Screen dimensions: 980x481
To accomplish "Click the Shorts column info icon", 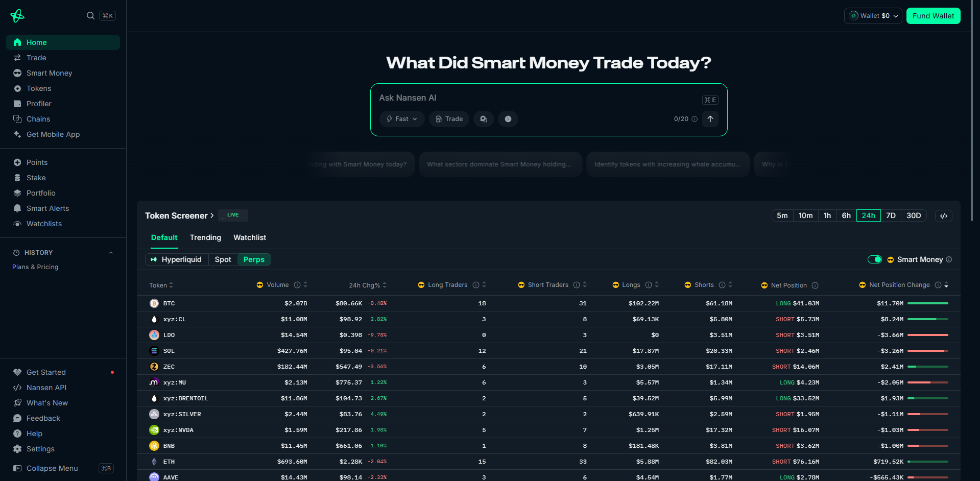I will [x=722, y=285].
